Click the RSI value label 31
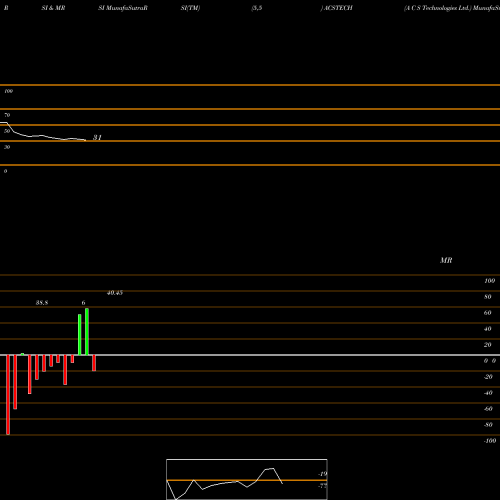This screenshot has width=500, height=500. 97,137
